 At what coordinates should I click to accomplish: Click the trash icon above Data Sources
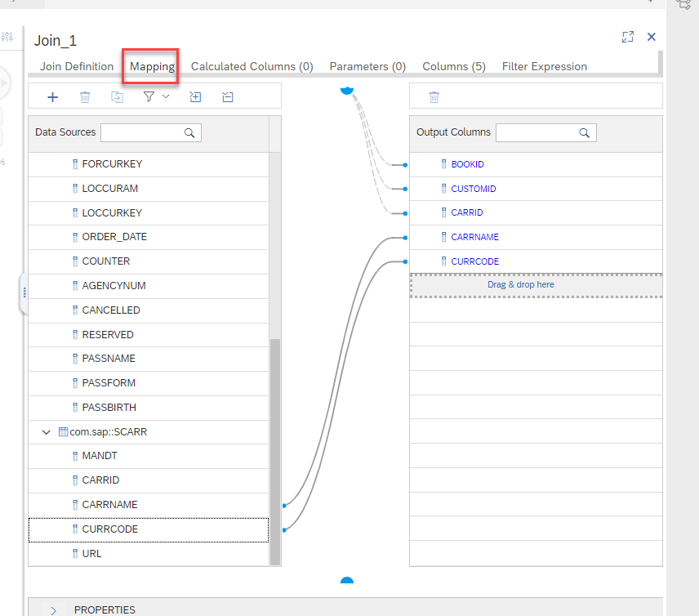click(85, 97)
